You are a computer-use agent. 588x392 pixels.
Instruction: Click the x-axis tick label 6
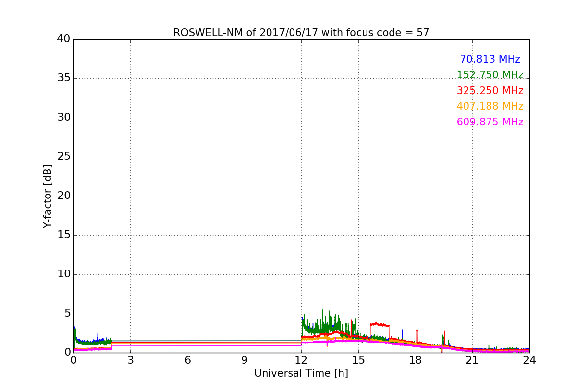pos(188,360)
